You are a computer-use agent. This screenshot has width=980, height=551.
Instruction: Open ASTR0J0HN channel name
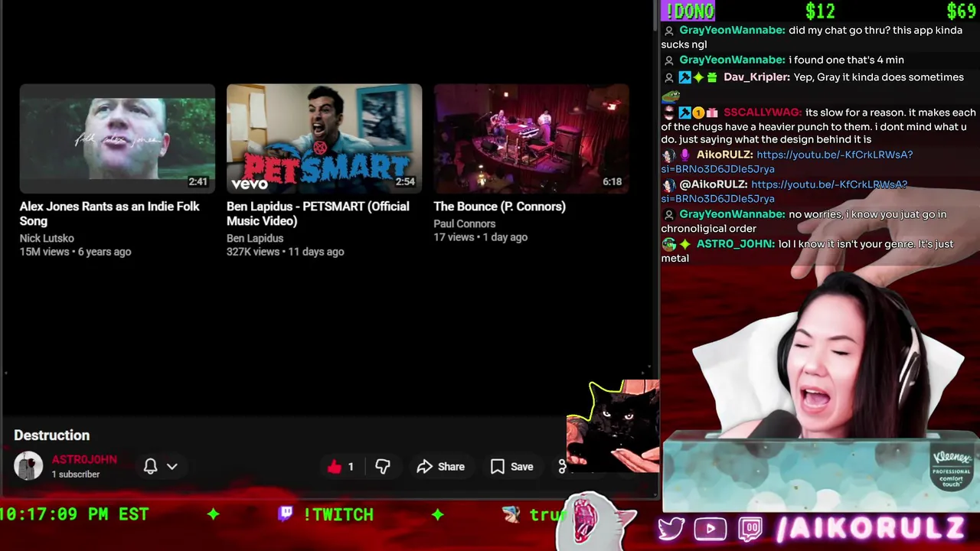(84, 459)
